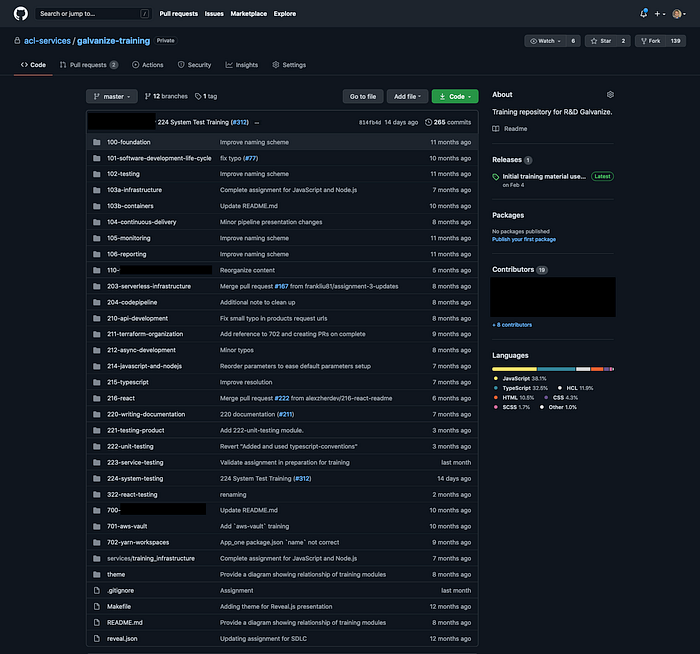Open the 224-system-testing folder

point(135,479)
